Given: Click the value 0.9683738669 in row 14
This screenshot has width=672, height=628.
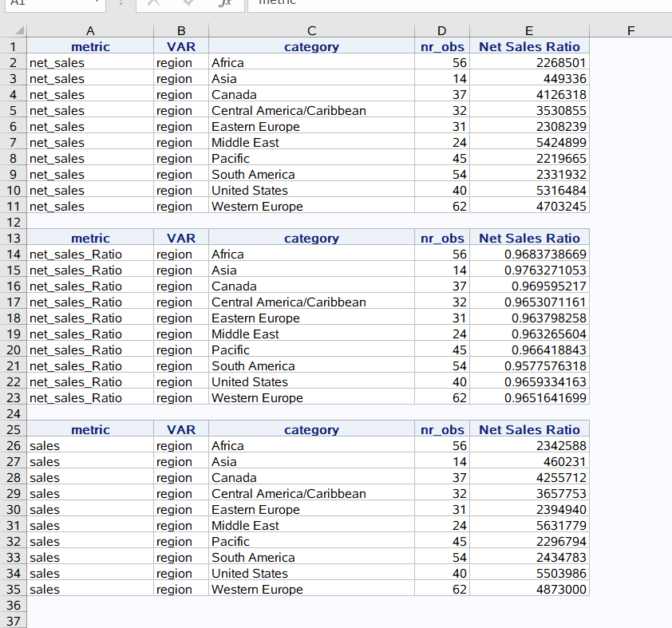Looking at the screenshot, I should (x=540, y=254).
